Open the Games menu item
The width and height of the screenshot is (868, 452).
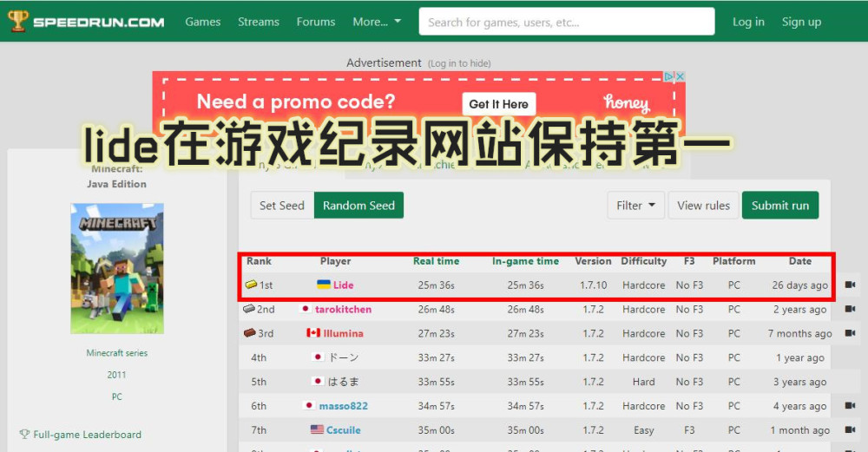coord(202,23)
